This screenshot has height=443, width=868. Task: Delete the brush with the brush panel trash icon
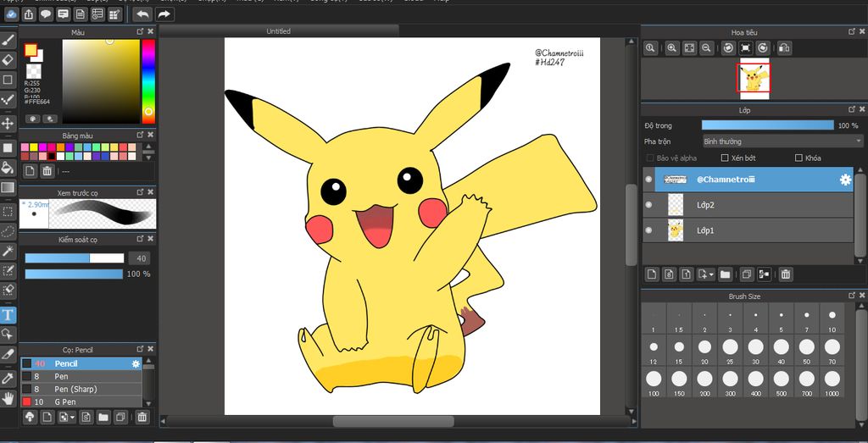point(142,417)
